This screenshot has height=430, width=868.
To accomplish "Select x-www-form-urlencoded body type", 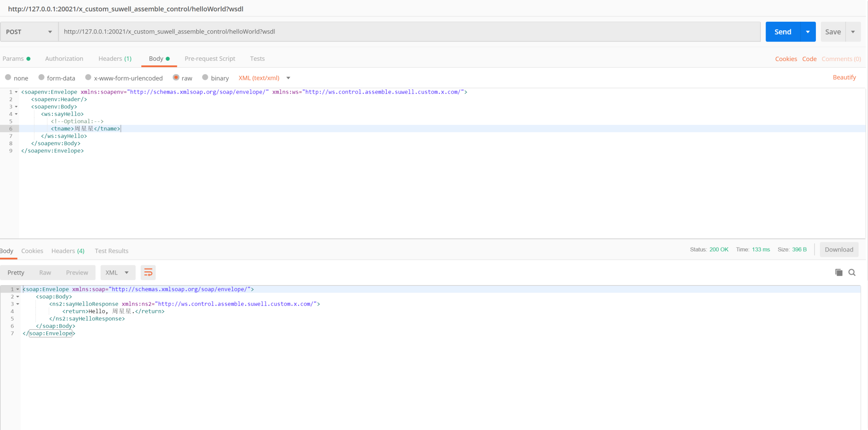I will [88, 77].
